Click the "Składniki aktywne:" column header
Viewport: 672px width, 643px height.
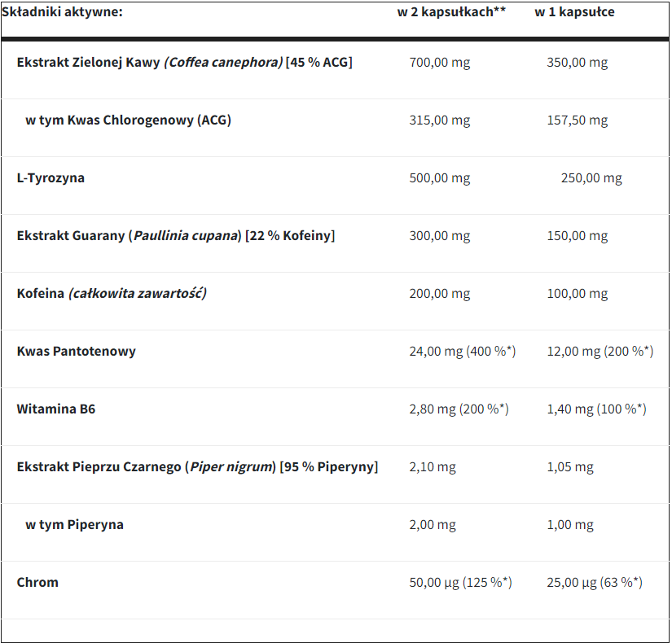(62, 12)
